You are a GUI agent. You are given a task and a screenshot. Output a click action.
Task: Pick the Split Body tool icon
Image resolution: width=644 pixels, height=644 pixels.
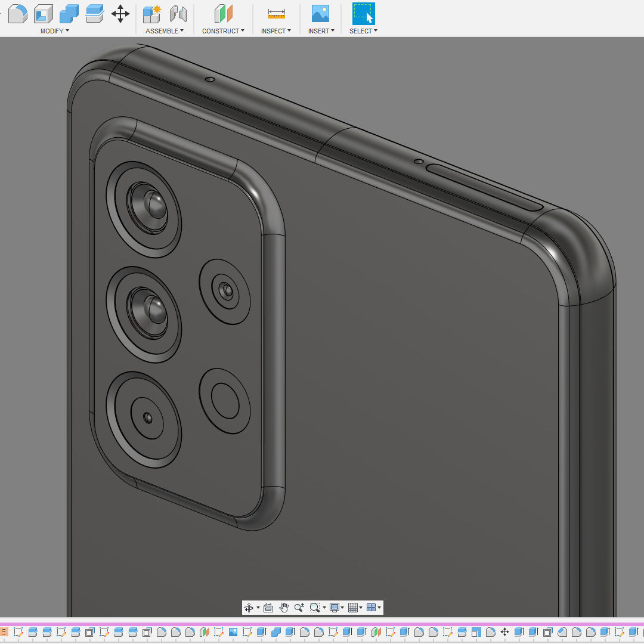click(94, 14)
